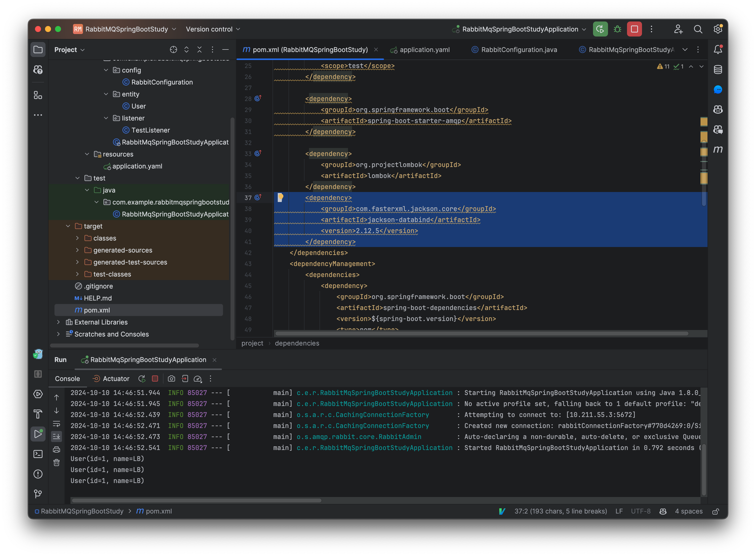The image size is (756, 556).
Task: Open the Terminal tool window
Action: pos(38,454)
